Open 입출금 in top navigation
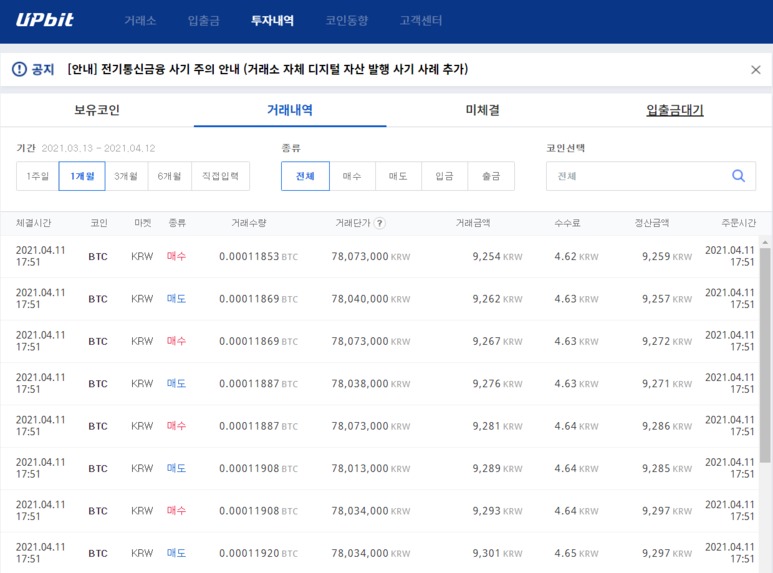 click(204, 20)
